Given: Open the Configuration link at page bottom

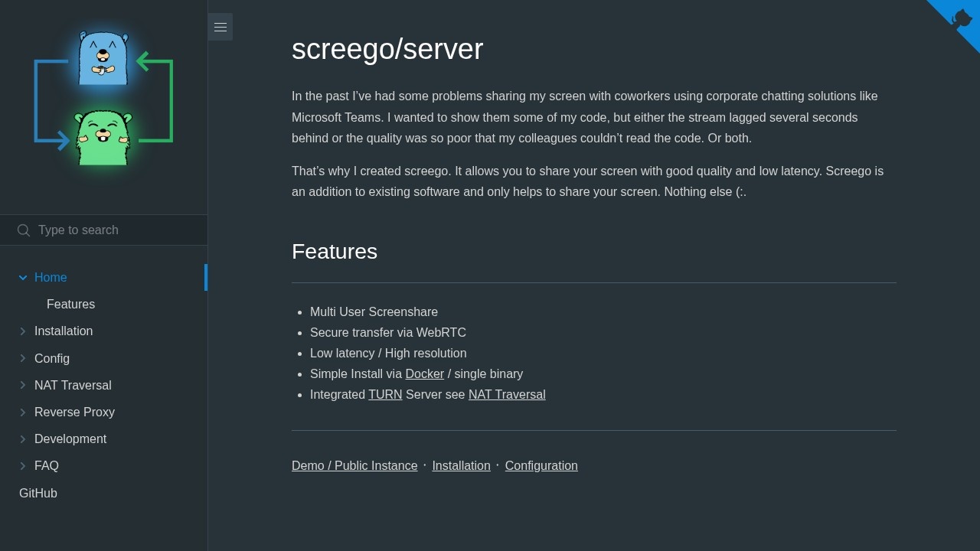Looking at the screenshot, I should pos(541,465).
